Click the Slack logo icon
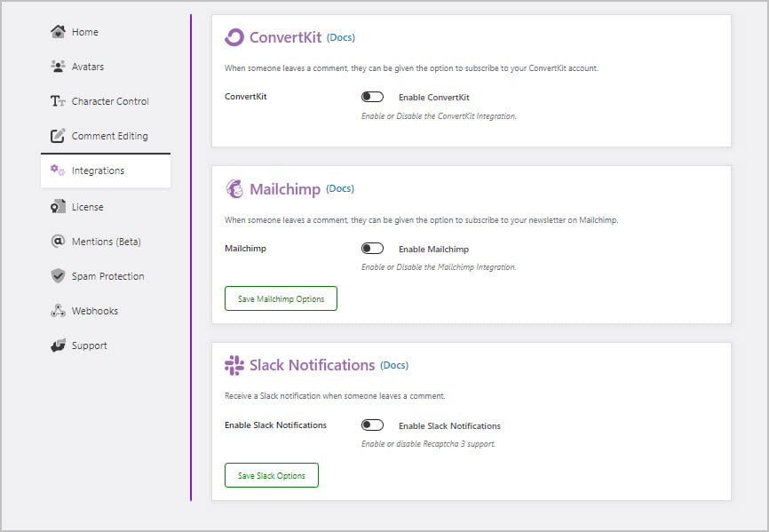Image resolution: width=769 pixels, height=532 pixels. (234, 365)
